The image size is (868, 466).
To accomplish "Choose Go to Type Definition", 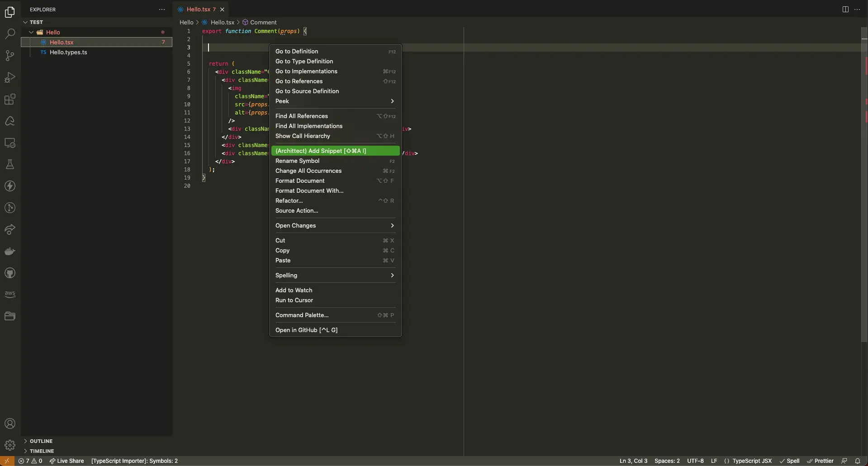I will pos(335,62).
